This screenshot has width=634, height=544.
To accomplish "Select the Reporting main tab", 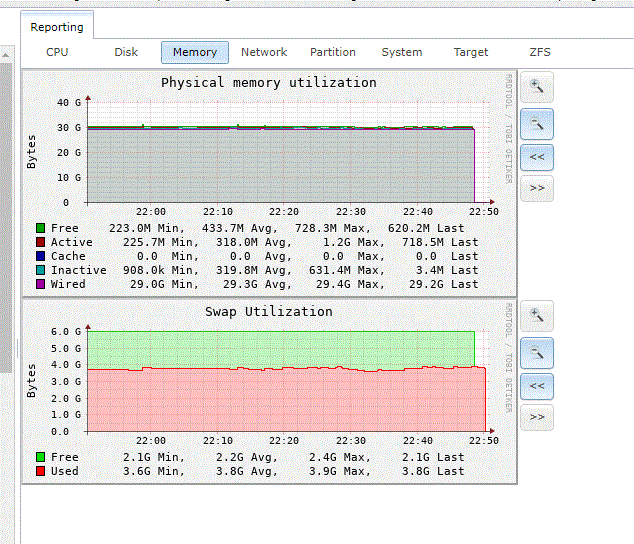I will coord(57,27).
